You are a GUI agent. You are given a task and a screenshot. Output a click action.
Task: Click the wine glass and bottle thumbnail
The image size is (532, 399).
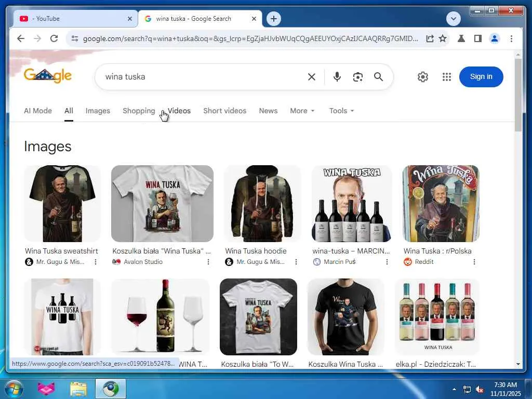click(x=160, y=316)
